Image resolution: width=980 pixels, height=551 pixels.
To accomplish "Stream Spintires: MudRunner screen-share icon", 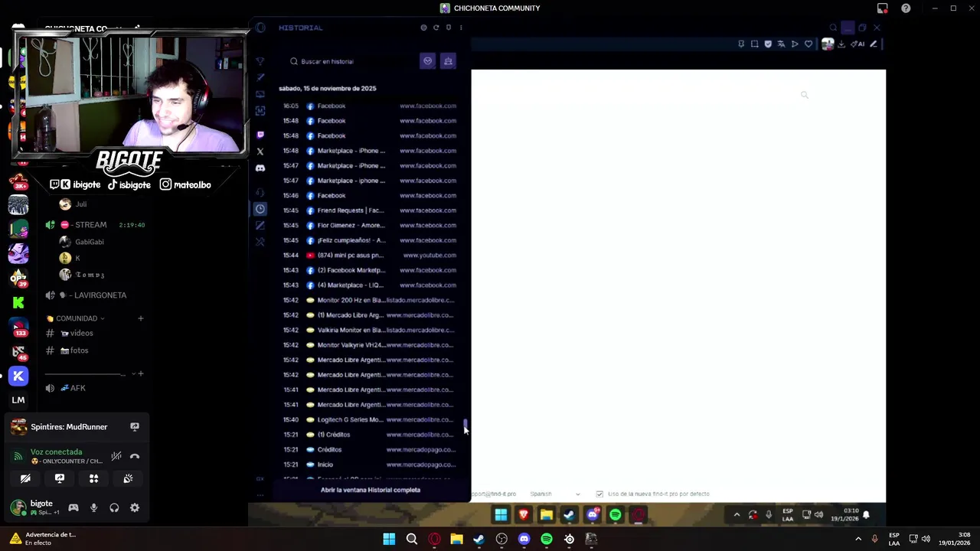I will (135, 427).
